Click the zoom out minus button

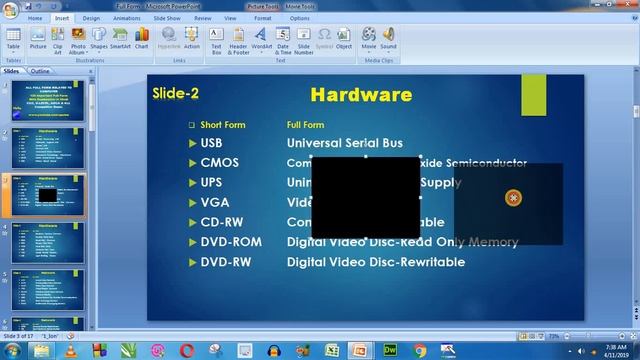click(x=567, y=336)
